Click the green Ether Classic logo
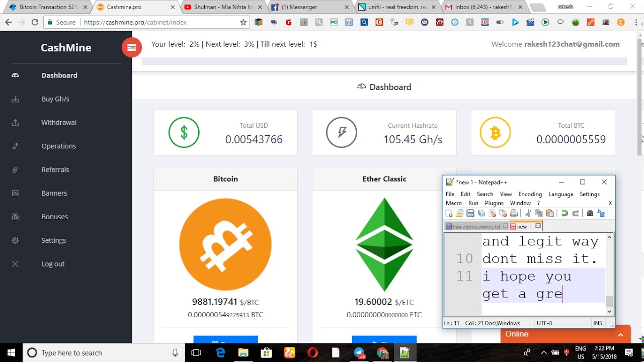The width and height of the screenshot is (644, 362). click(384, 244)
